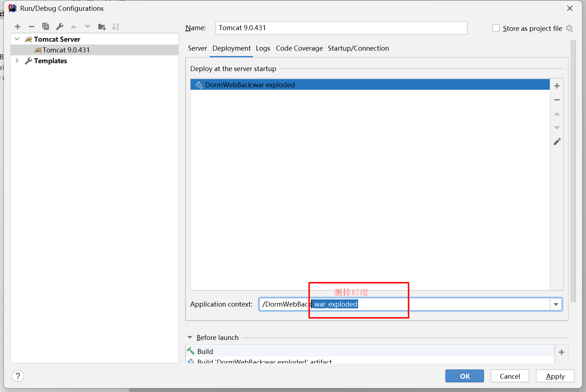Switch to the Server tab
The image size is (586, 392).
click(197, 48)
